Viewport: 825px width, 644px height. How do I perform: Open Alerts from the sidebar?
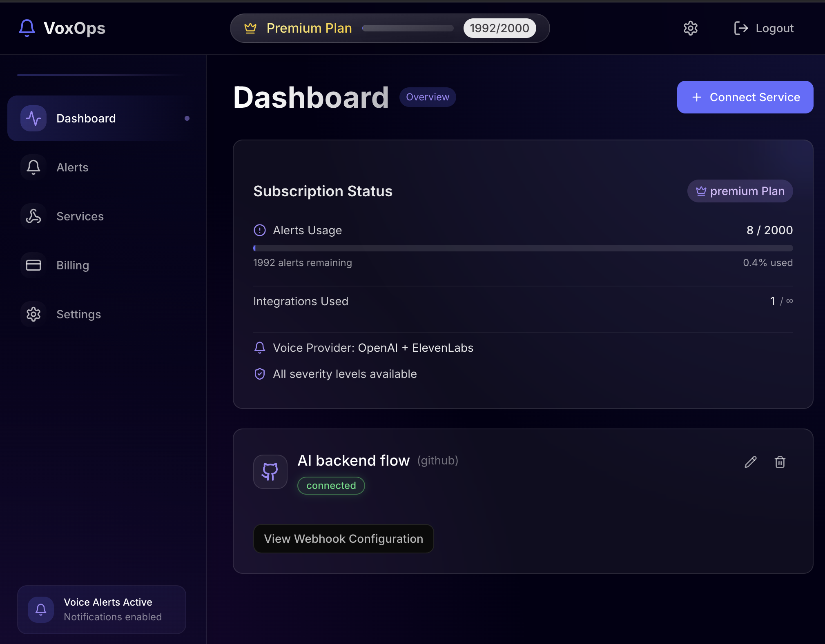point(72,167)
